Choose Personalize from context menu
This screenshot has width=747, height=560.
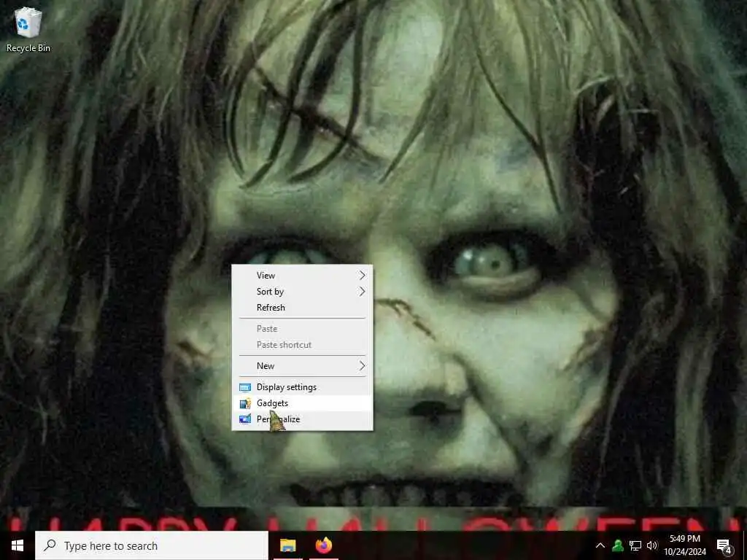[x=302, y=419]
